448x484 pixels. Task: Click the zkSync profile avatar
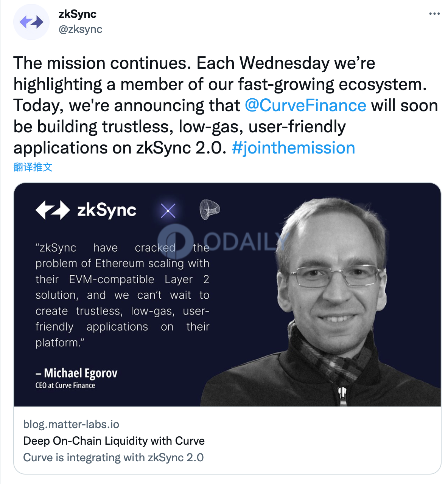(x=31, y=22)
